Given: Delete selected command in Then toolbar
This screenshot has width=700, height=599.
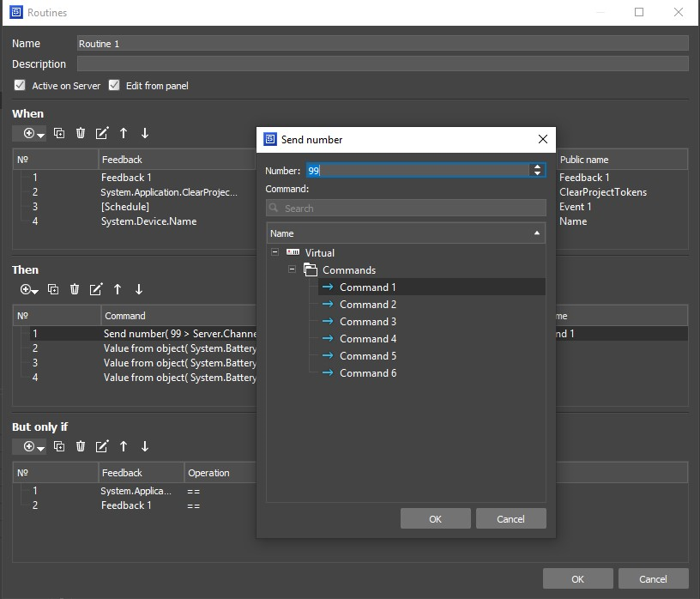Looking at the screenshot, I should (75, 290).
